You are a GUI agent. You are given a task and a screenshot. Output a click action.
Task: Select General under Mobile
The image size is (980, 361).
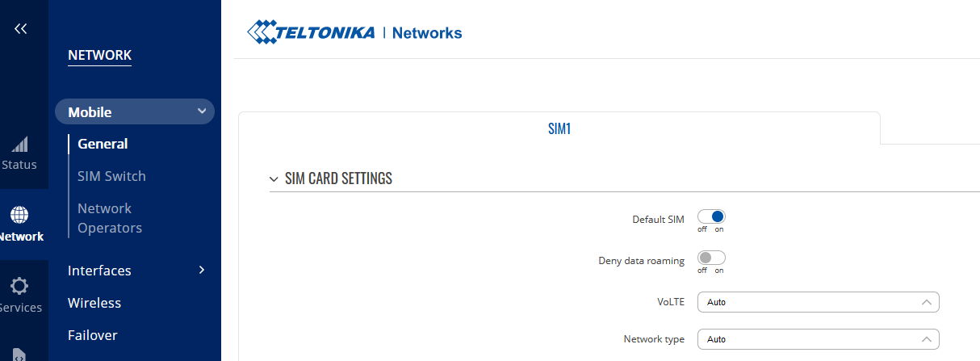click(x=103, y=144)
